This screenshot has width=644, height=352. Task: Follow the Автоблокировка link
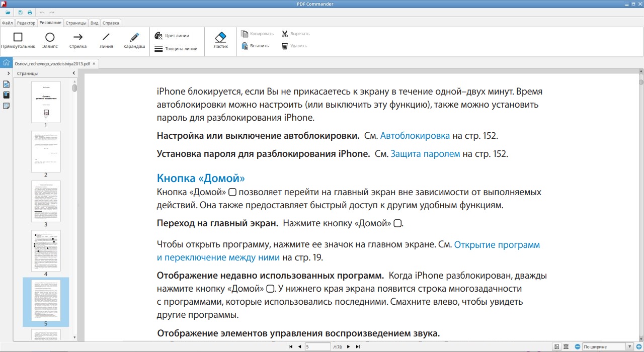tap(415, 136)
